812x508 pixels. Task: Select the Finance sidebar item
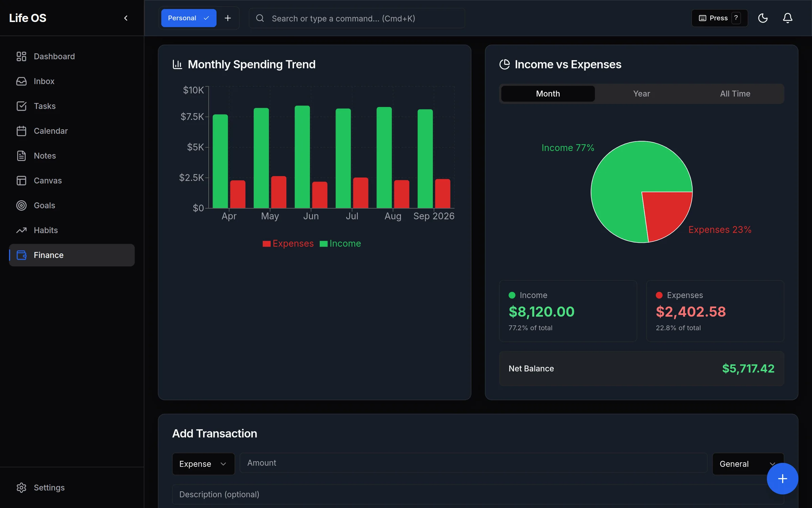point(72,255)
